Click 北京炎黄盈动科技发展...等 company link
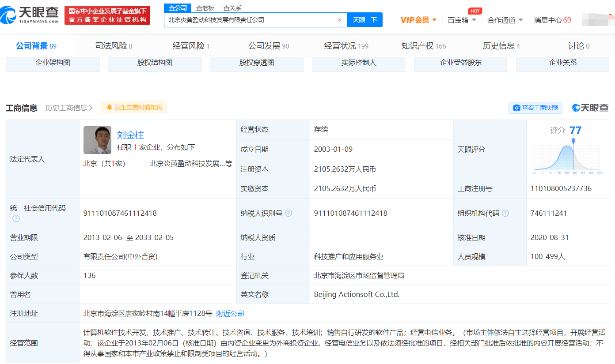The image size is (615, 364). (x=191, y=164)
